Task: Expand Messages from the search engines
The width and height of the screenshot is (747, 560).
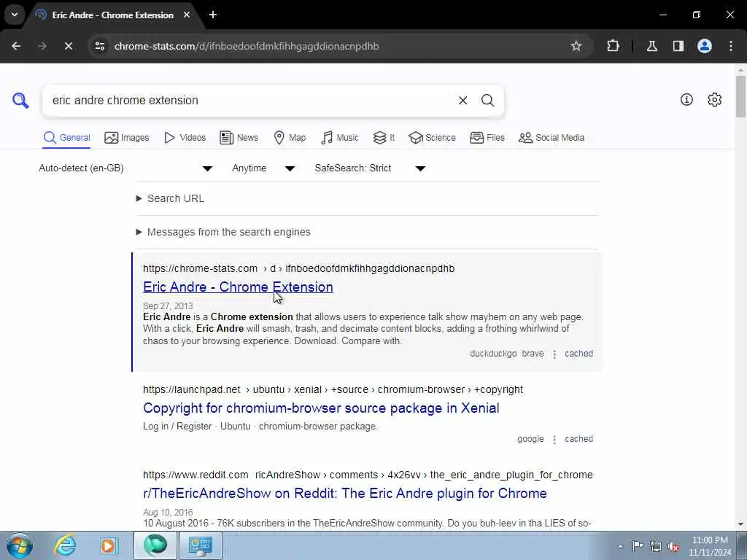Action: (223, 232)
